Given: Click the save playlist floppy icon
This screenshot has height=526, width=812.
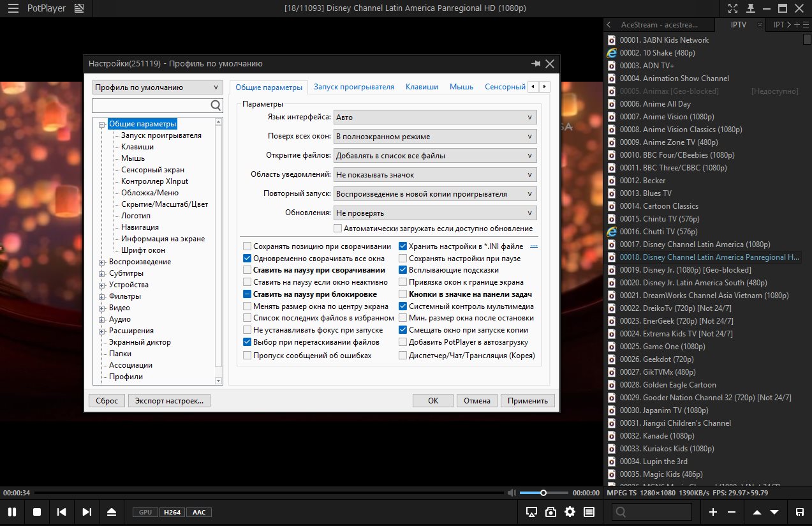Looking at the screenshot, I should click(799, 512).
